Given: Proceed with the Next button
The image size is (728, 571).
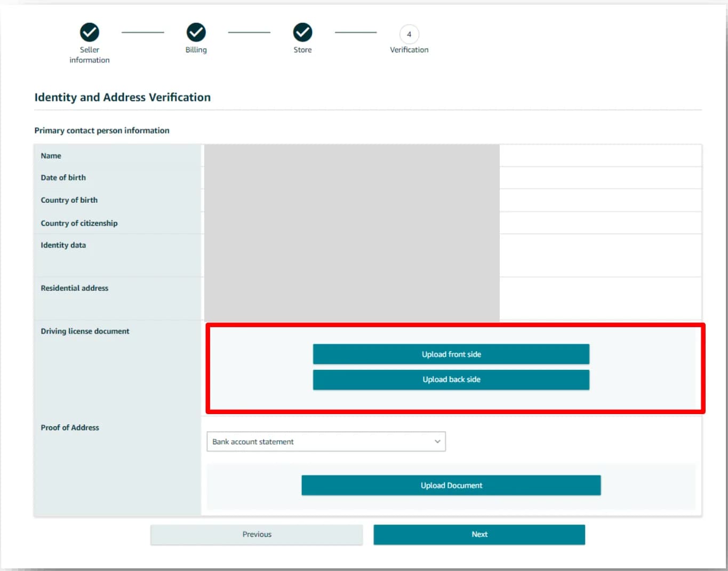Looking at the screenshot, I should click(x=479, y=534).
